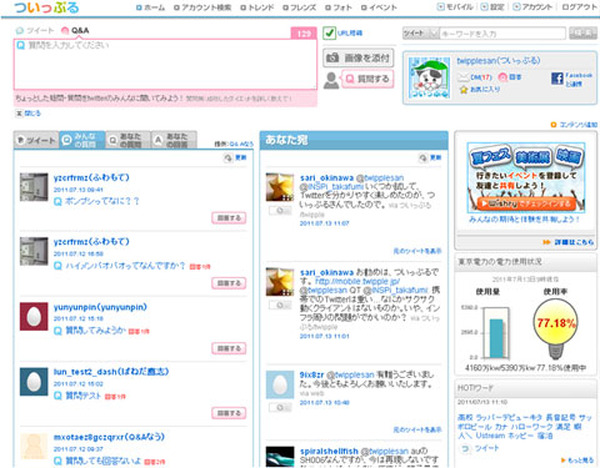The height and width of the screenshot is (468, 600).
Task: Go to アカウント検索 in top navigation
Action: click(202, 7)
